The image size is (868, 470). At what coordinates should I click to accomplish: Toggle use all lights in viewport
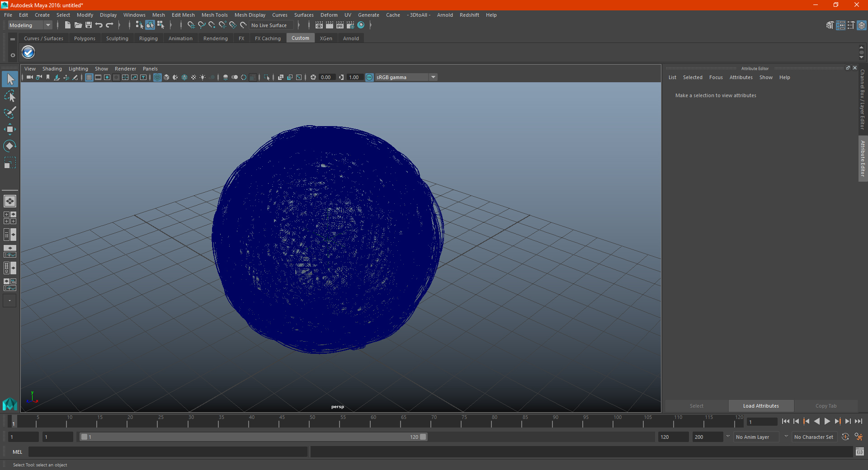click(203, 77)
